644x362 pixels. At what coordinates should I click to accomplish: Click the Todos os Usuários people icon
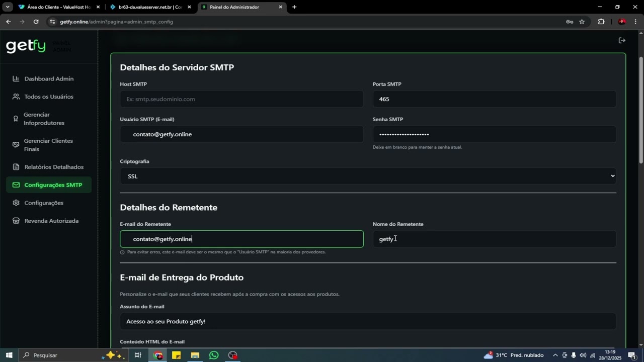pyautogui.click(x=16, y=97)
